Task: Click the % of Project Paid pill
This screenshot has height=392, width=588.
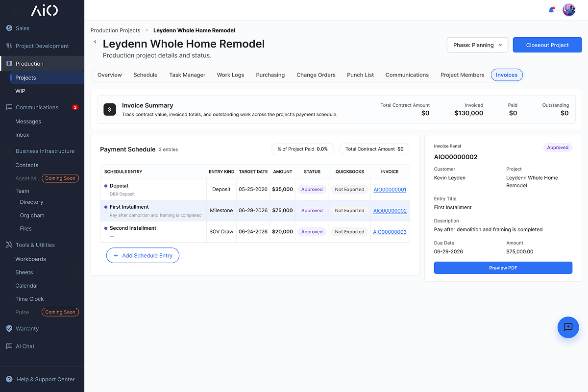Action: coord(302,149)
